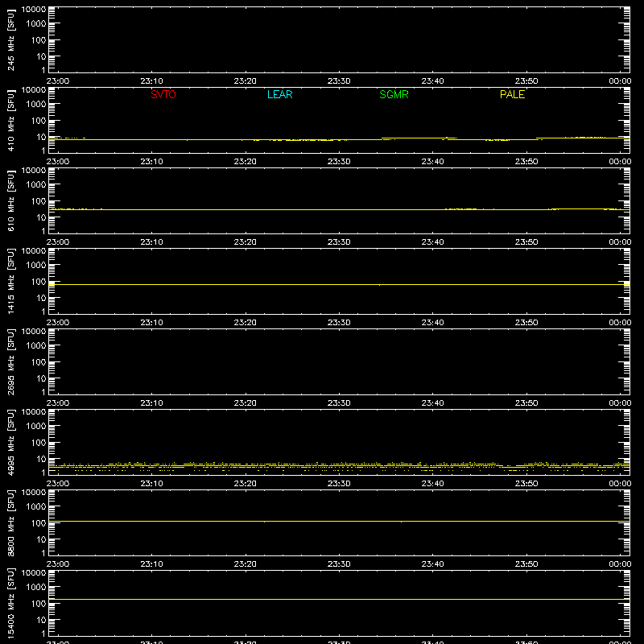The height and width of the screenshot is (644, 644).
Task: Click 23:00 time label under 4995 MHz plot
Action: (x=58, y=484)
